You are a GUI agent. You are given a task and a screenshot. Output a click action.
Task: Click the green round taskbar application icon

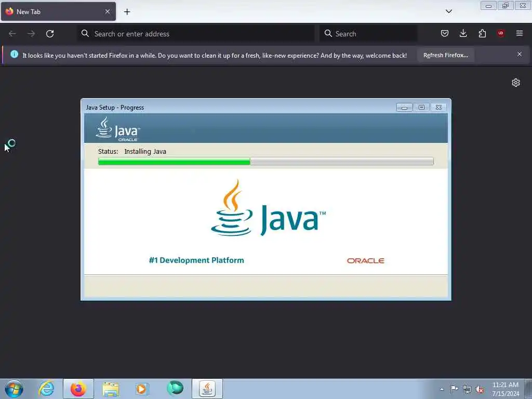(x=175, y=388)
